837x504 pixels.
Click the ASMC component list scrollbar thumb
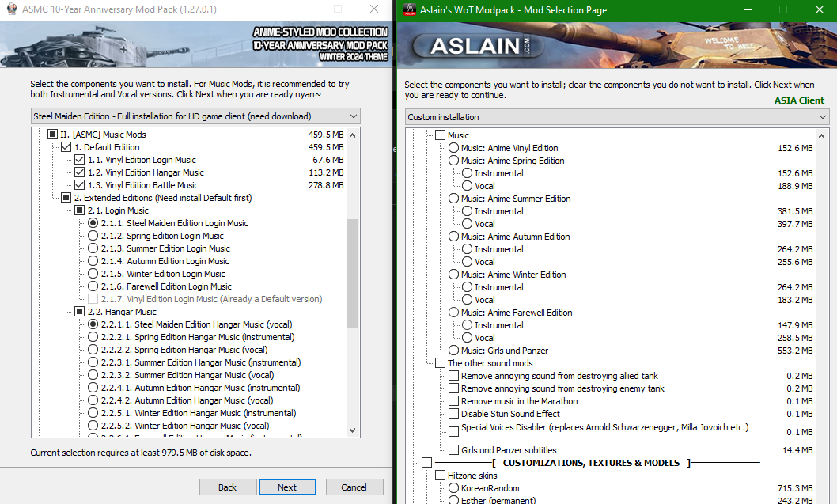[352, 273]
